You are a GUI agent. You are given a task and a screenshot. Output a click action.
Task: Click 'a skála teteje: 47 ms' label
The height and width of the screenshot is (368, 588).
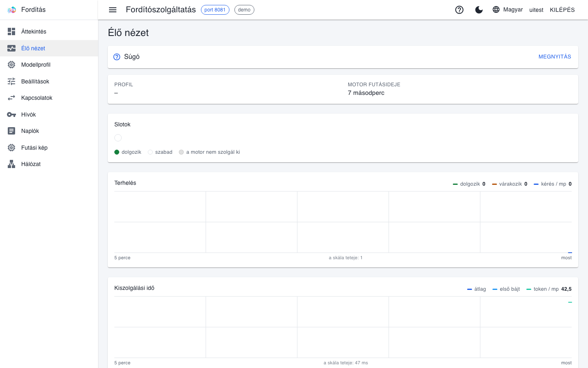346,363
